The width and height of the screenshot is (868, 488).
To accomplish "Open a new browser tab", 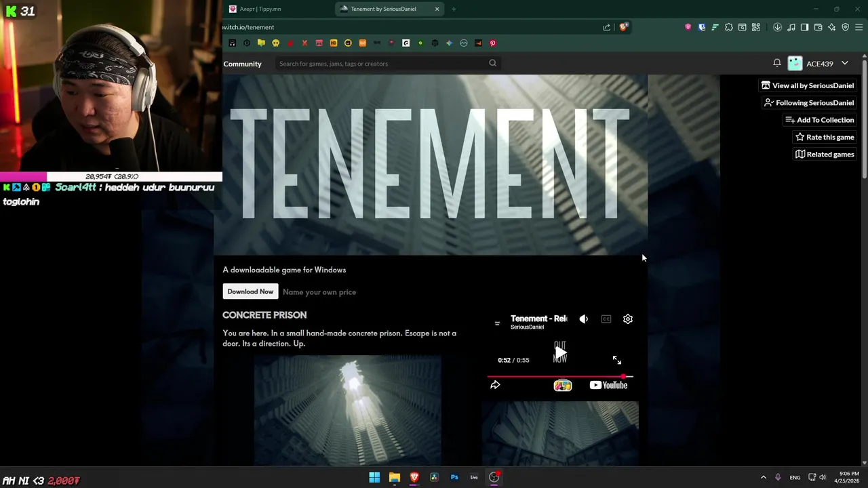I will click(x=454, y=9).
